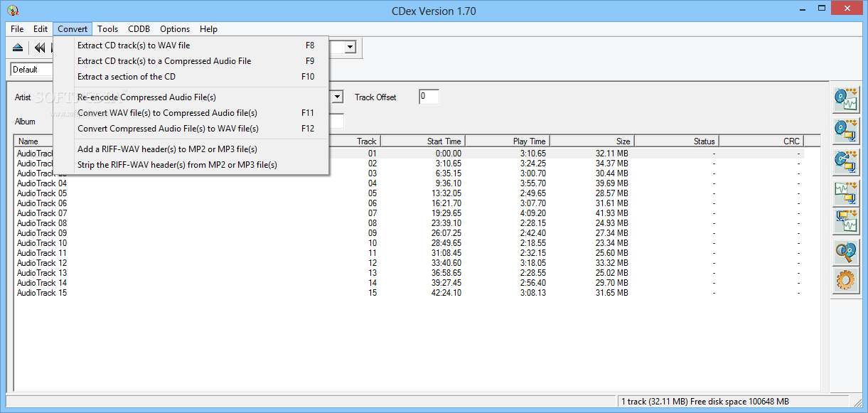
Task: Choose Convert Compressed Audio File(s) to WAV file(s)
Action: pos(191,129)
